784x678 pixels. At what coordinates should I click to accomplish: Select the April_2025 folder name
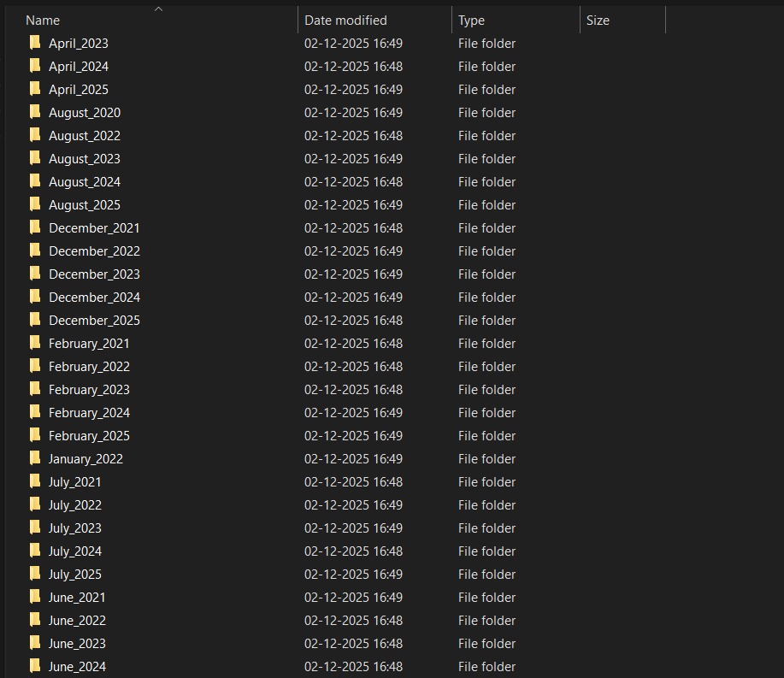click(x=79, y=89)
